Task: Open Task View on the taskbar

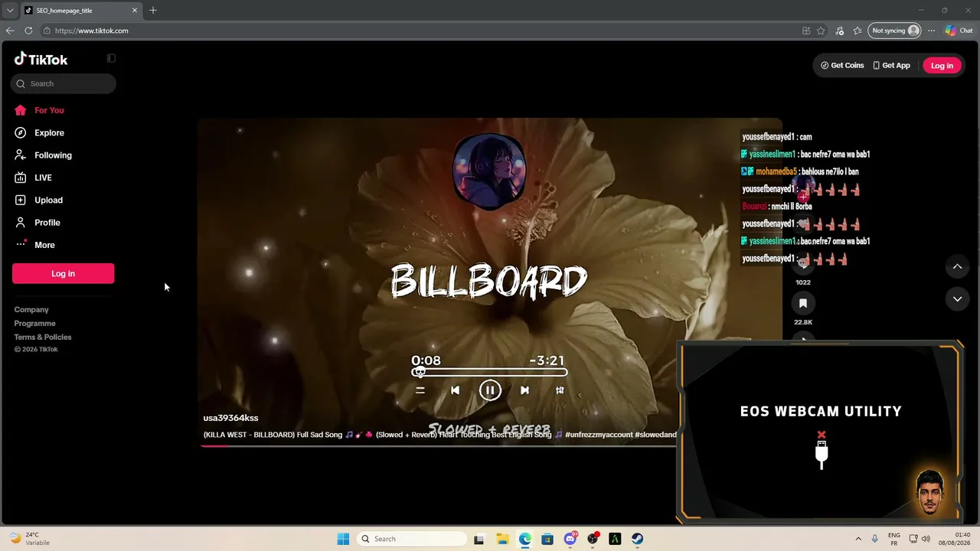Action: (x=479, y=539)
